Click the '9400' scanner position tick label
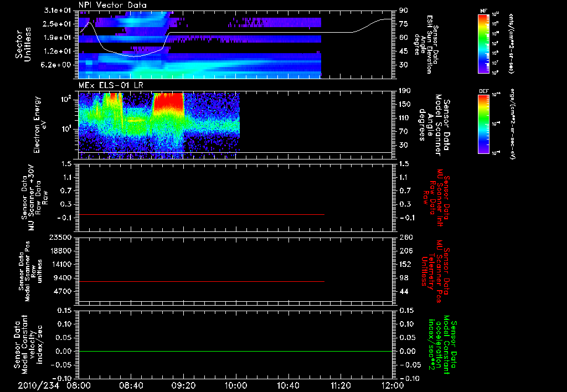 pyautogui.click(x=63, y=278)
